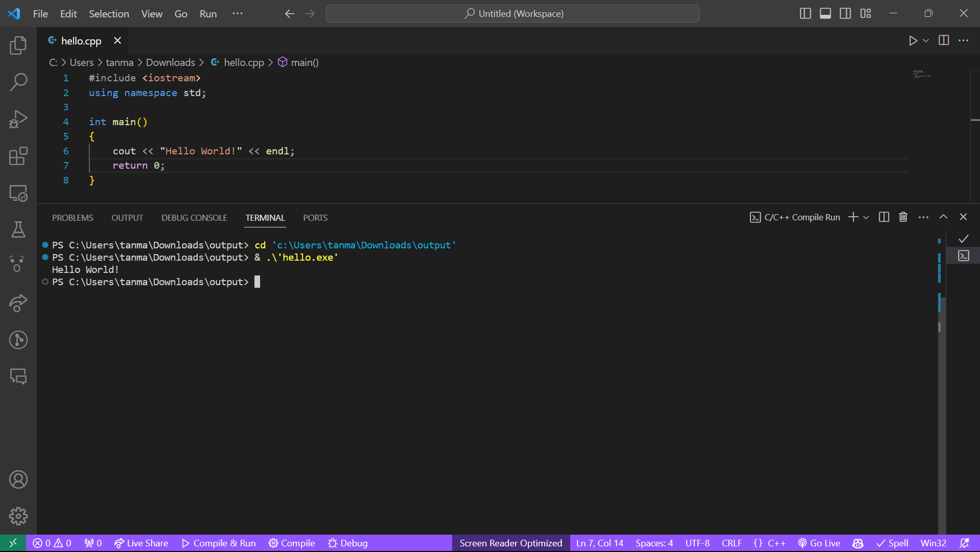This screenshot has width=980, height=552.
Task: Split the terminal panel
Action: point(884,217)
